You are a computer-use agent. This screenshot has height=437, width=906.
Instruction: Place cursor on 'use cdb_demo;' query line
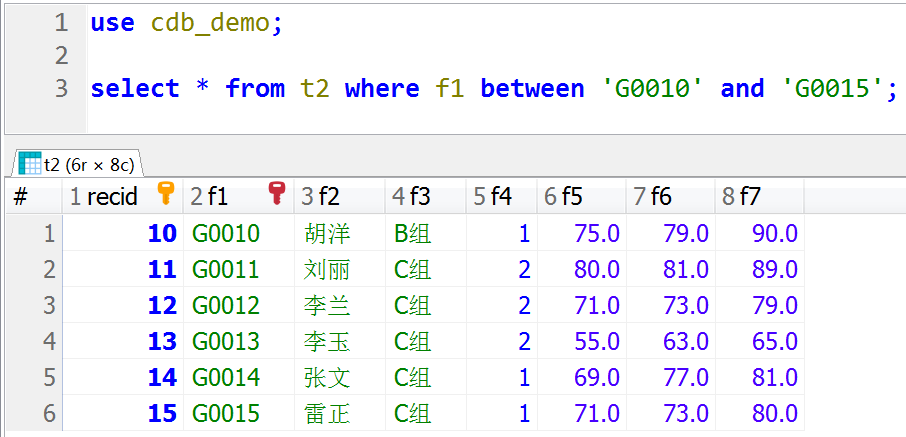(187, 23)
